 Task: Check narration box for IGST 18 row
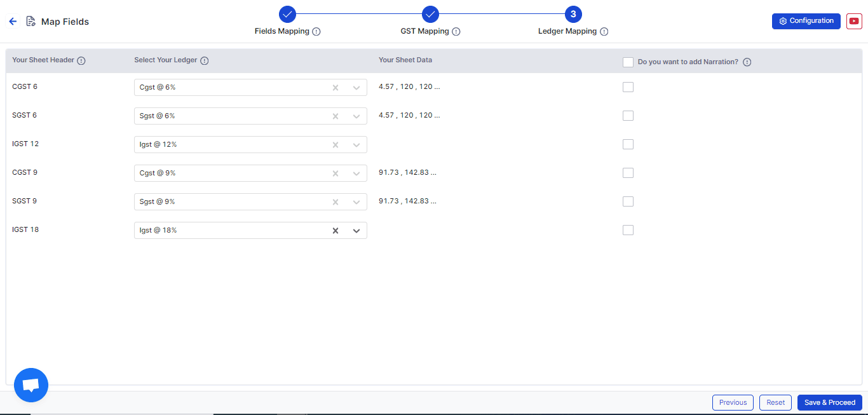(628, 230)
